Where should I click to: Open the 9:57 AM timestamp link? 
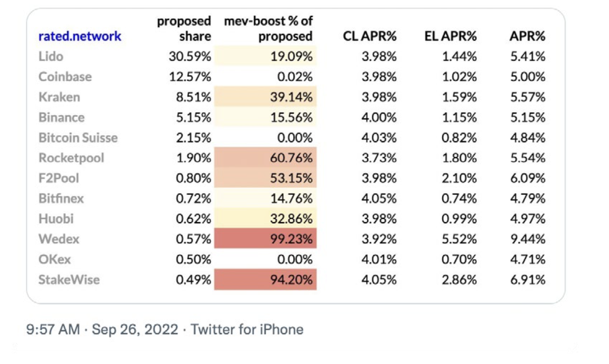[53, 329]
